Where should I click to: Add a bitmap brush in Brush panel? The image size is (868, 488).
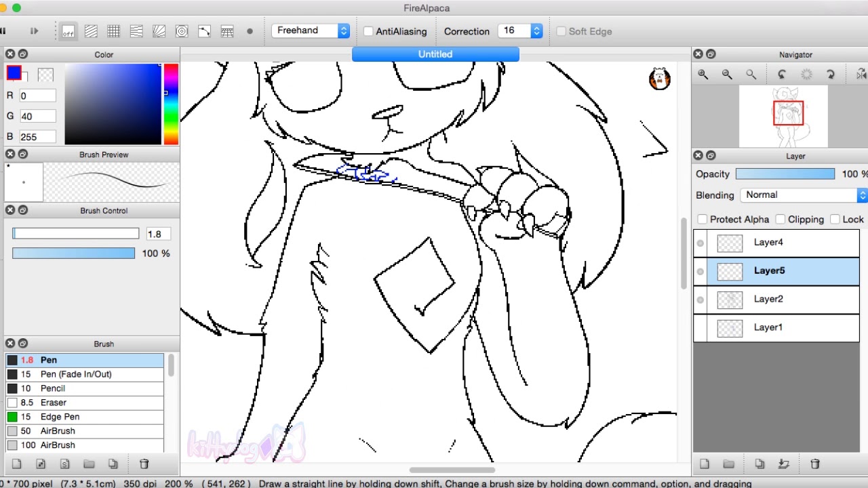click(x=41, y=464)
